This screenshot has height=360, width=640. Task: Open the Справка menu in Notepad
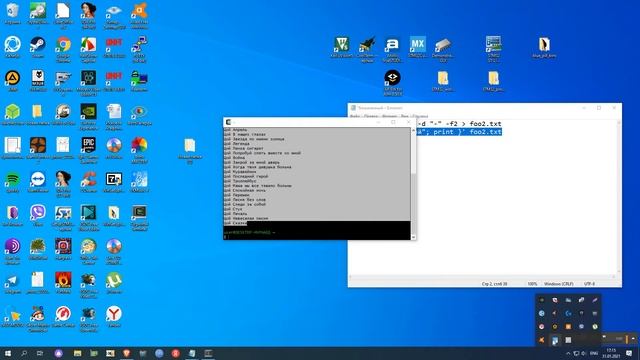[x=420, y=116]
